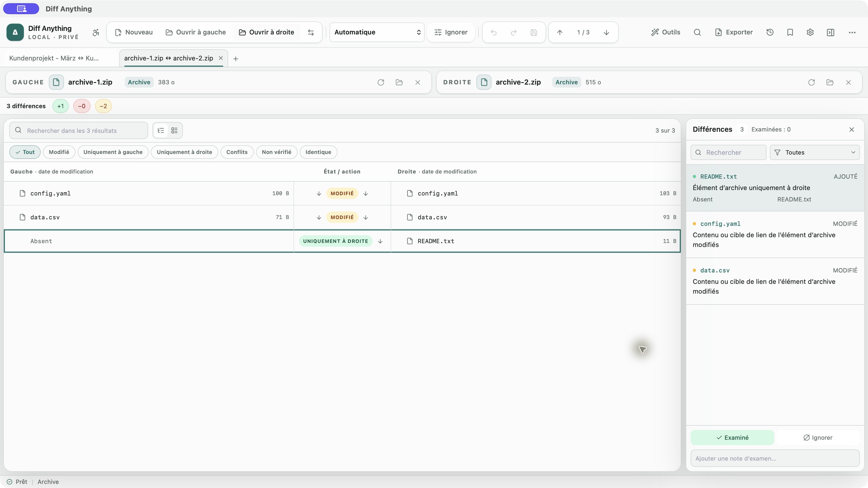This screenshot has width=868, height=488.
Task: Click the redo arrow icon
Action: (x=513, y=32)
